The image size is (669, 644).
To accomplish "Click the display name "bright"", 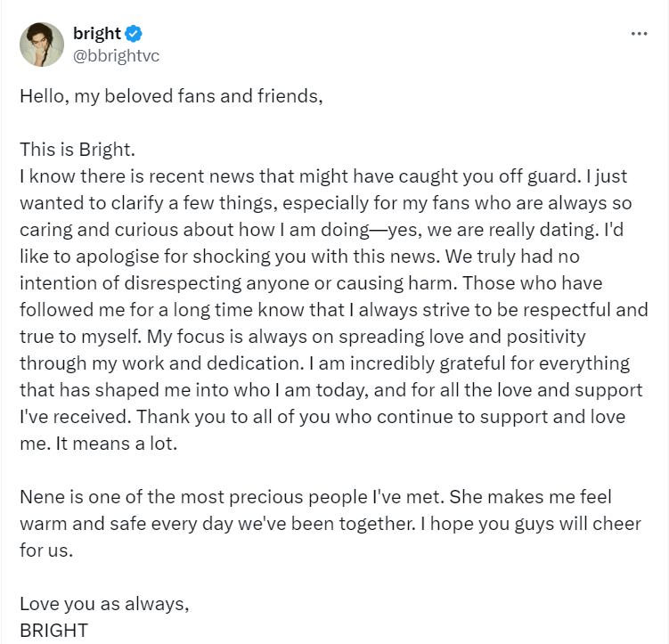I will coord(97,34).
